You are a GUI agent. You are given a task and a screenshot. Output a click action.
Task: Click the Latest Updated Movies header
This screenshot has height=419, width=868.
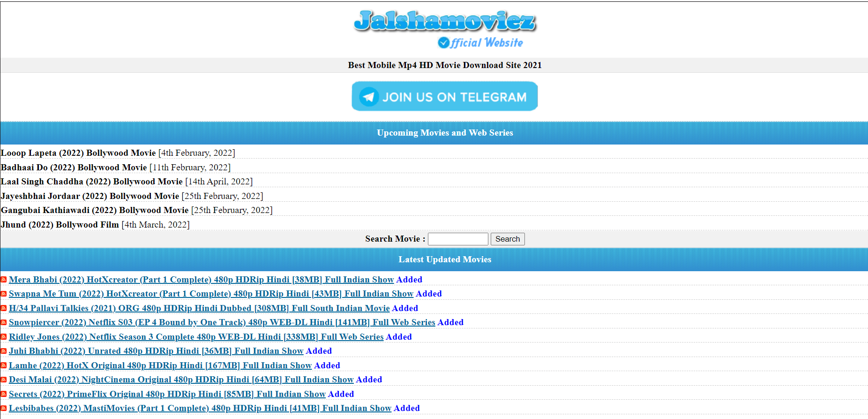[x=444, y=259]
